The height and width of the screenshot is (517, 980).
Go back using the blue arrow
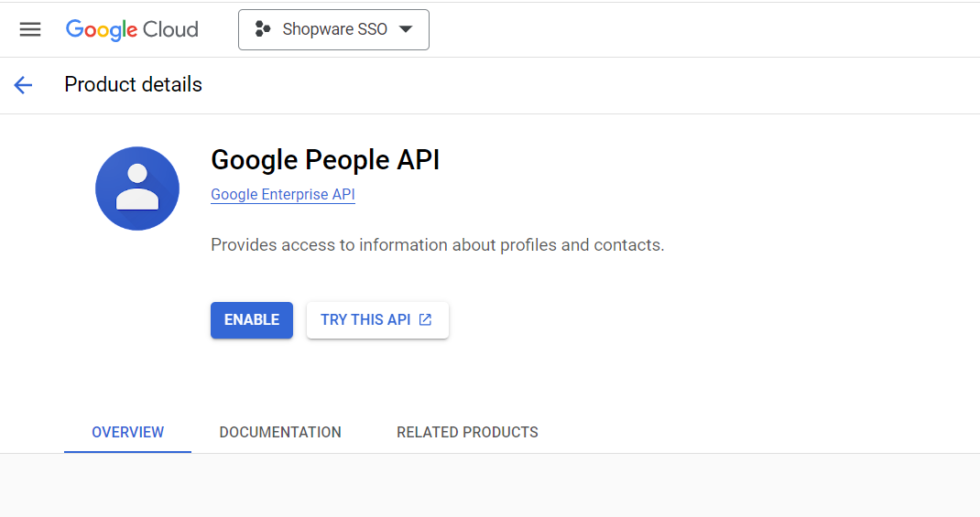pos(23,85)
